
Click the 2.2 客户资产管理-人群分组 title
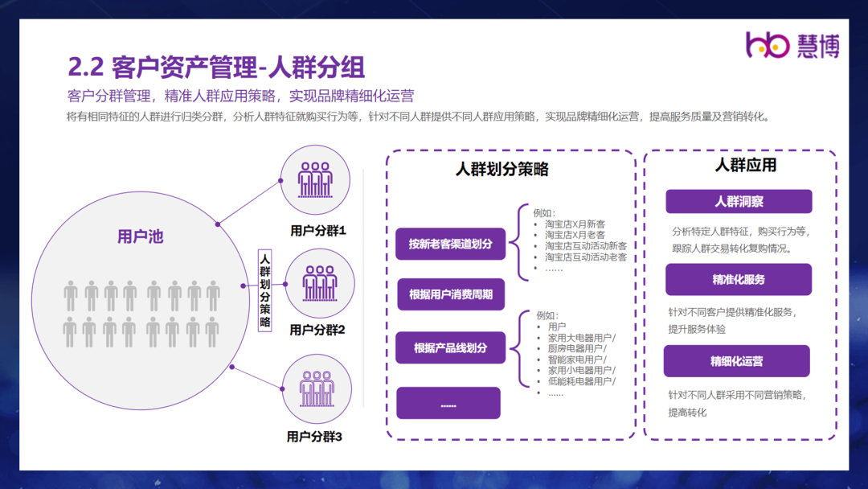pos(216,67)
